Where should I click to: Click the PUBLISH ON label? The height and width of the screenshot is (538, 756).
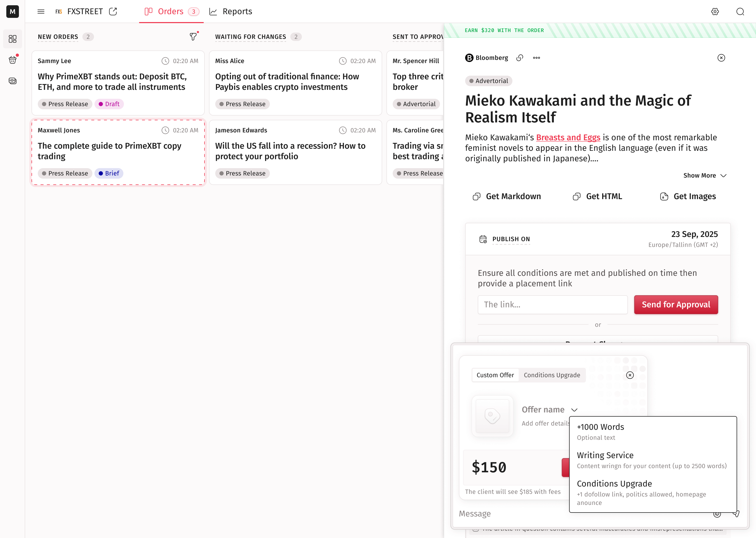(x=511, y=239)
